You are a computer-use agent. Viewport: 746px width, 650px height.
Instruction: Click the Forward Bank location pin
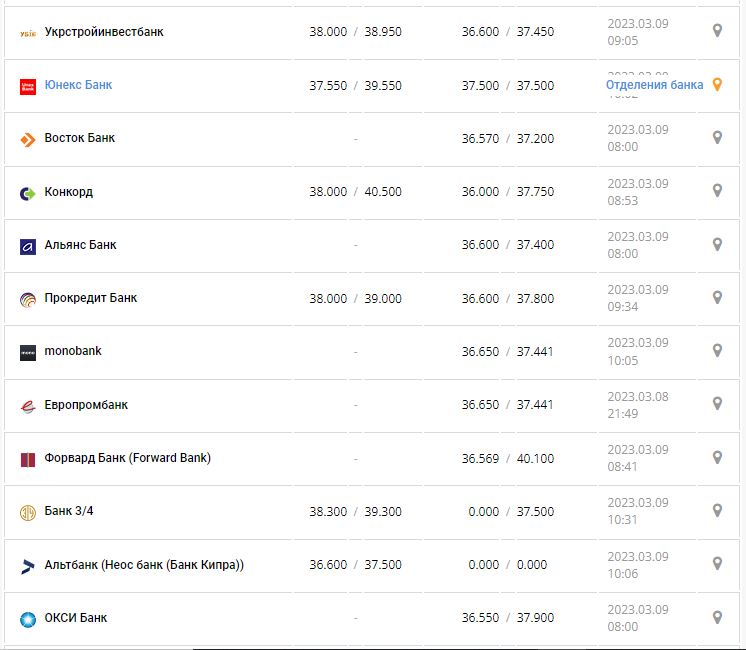717,457
